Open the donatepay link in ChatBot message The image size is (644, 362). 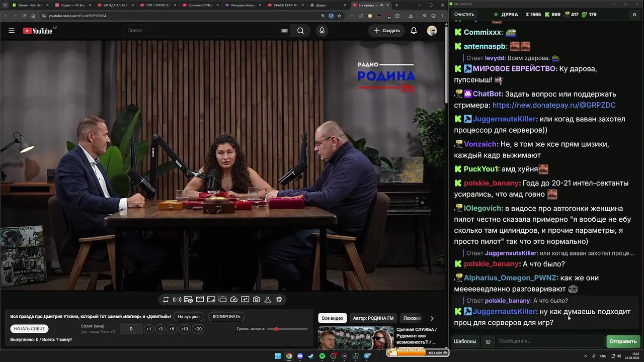tap(554, 105)
